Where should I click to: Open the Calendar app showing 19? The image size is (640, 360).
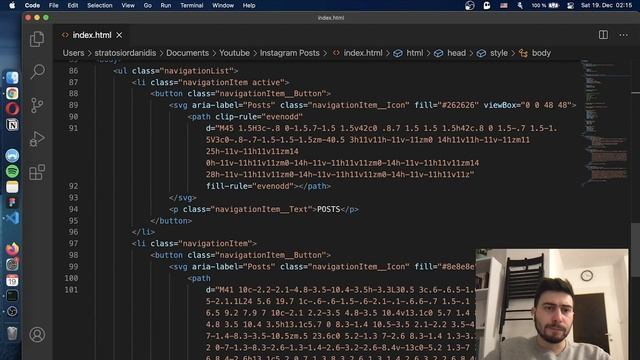pyautogui.click(x=12, y=280)
